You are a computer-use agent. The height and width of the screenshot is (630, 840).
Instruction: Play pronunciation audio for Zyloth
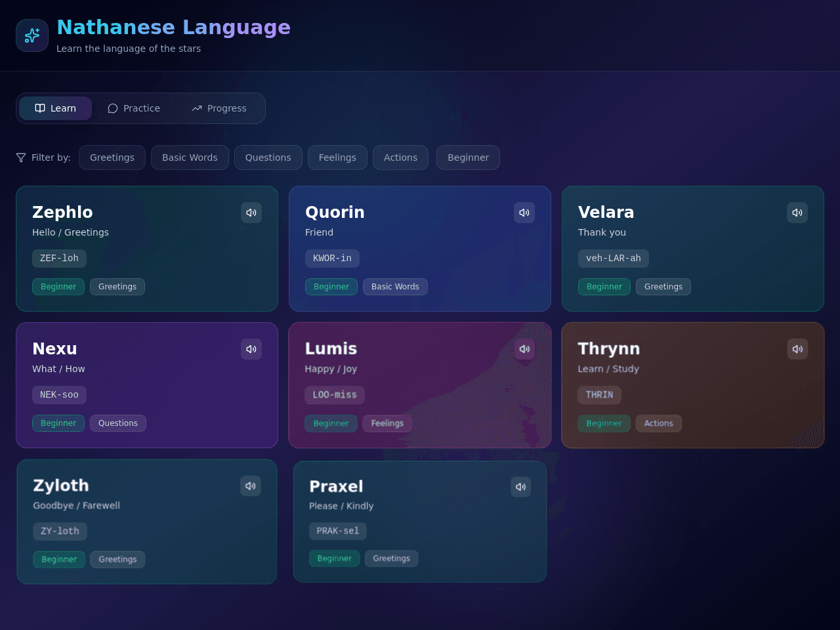point(251,486)
